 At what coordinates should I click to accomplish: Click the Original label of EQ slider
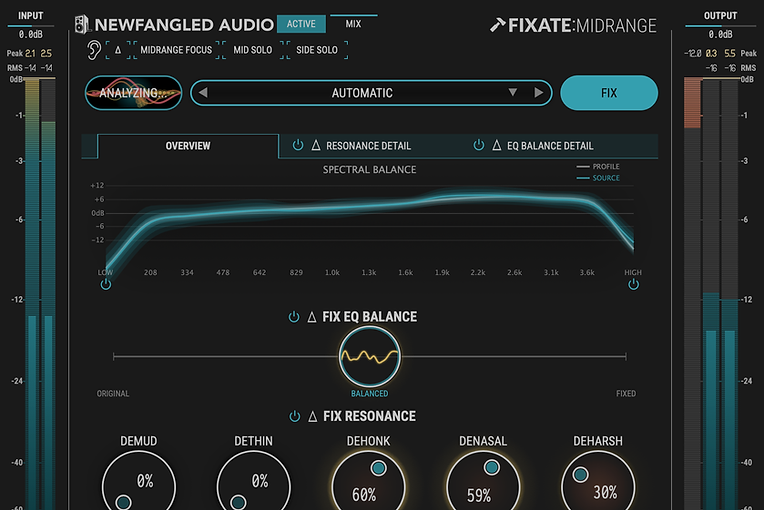113,394
